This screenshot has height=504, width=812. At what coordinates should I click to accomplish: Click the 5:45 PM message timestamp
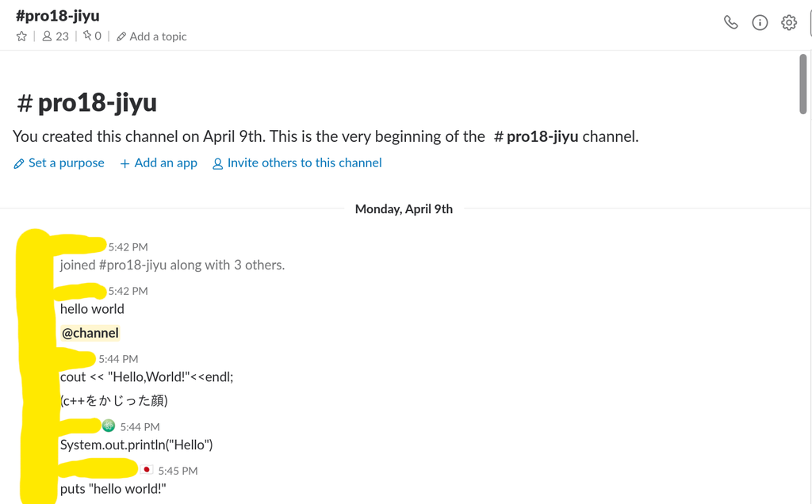178,471
